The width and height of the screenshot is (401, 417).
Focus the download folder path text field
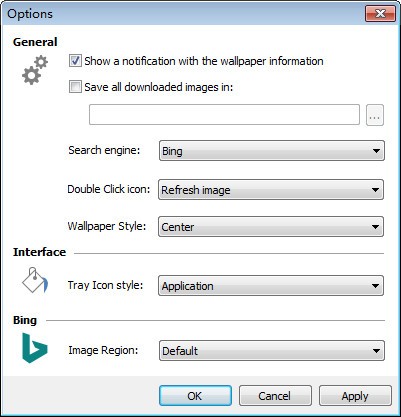pos(224,115)
